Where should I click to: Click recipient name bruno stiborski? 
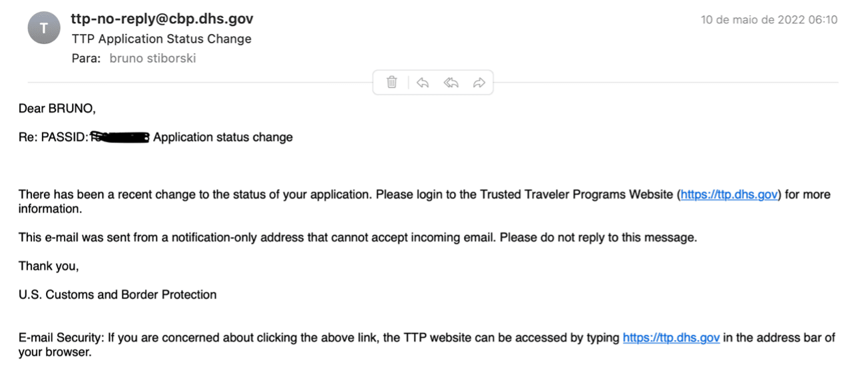click(152, 58)
